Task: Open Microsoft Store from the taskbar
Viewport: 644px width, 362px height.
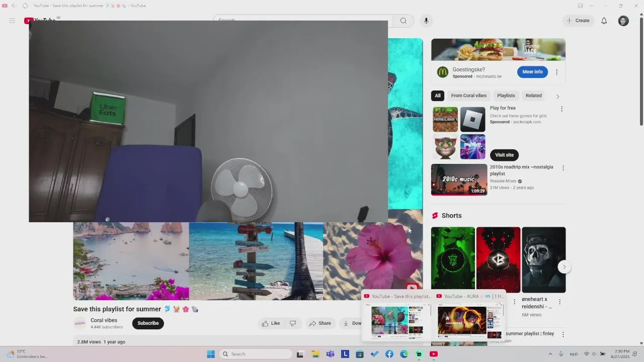Action: (x=360, y=354)
